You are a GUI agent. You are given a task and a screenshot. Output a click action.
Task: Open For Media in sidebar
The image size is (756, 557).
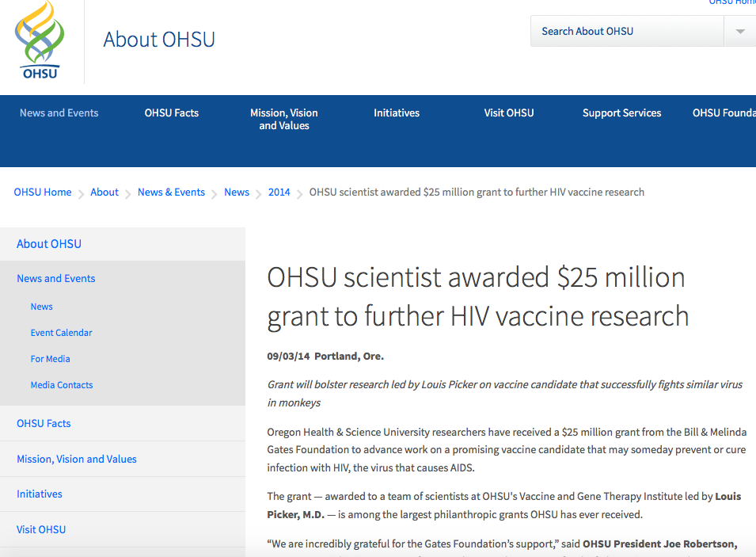click(x=50, y=359)
